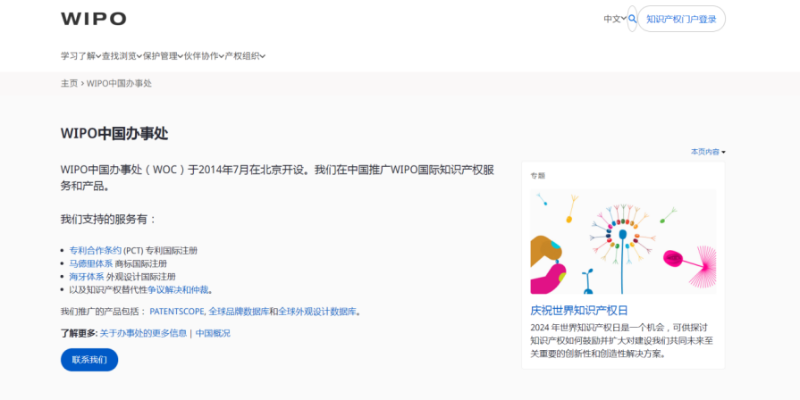Expand the 伙伴协作 menu
The height and width of the screenshot is (400, 800).
coord(204,56)
